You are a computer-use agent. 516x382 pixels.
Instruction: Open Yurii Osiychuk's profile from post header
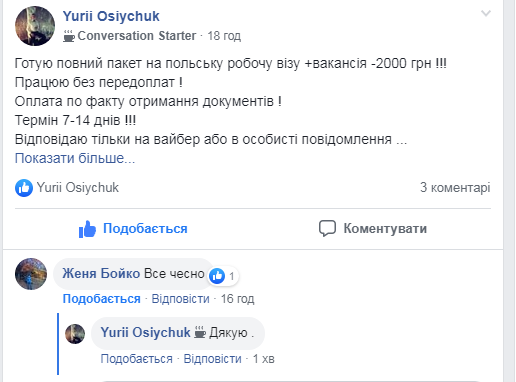pos(111,16)
